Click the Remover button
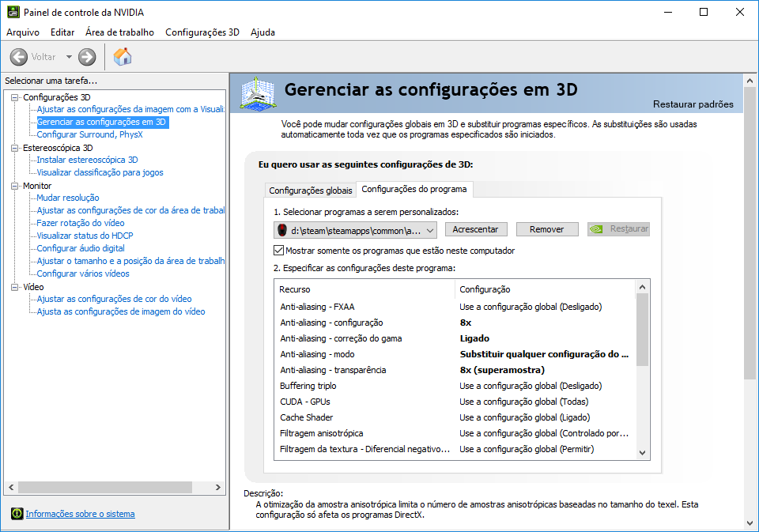Viewport: 759px width, 532px height. coord(547,229)
